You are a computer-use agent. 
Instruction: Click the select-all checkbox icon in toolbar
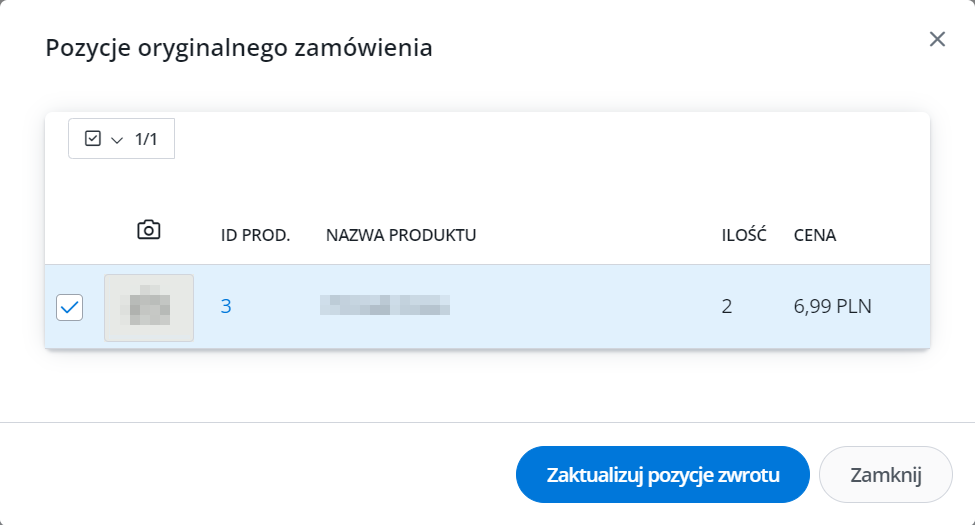click(x=93, y=138)
